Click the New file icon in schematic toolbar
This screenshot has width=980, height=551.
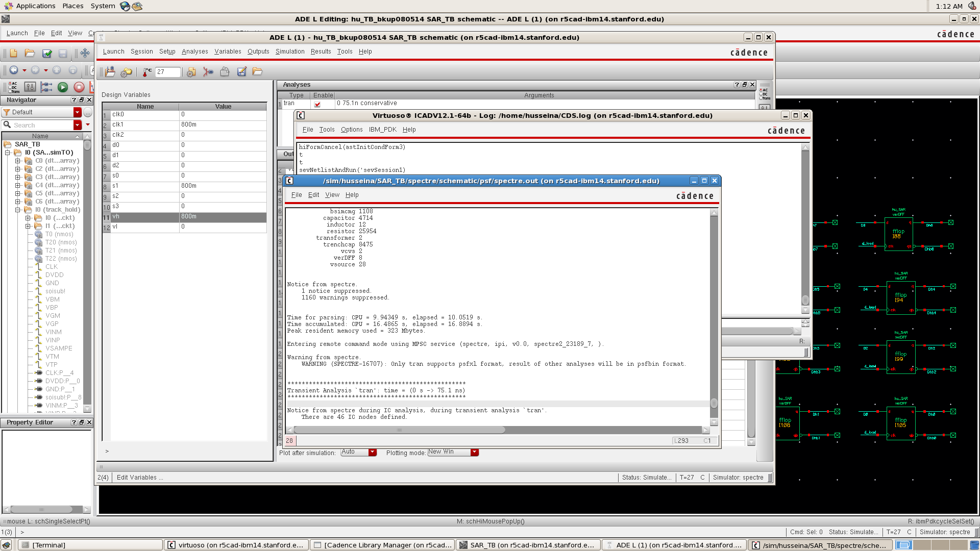[x=14, y=53]
